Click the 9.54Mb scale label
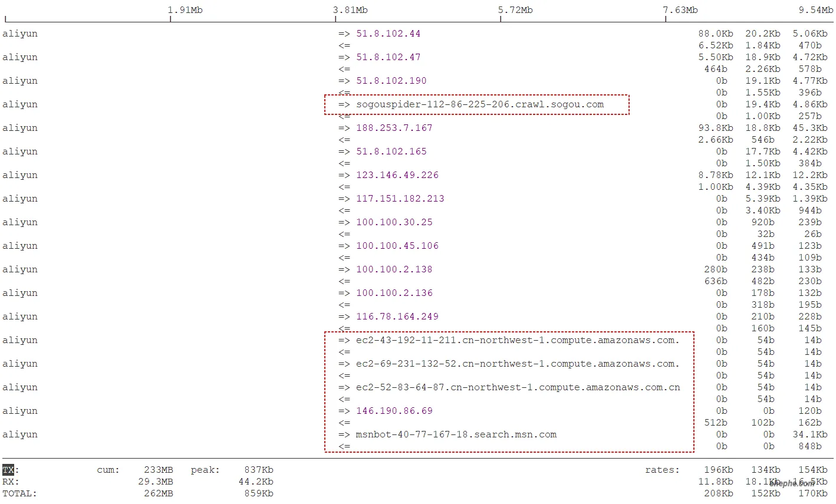836x504 pixels. tap(816, 10)
